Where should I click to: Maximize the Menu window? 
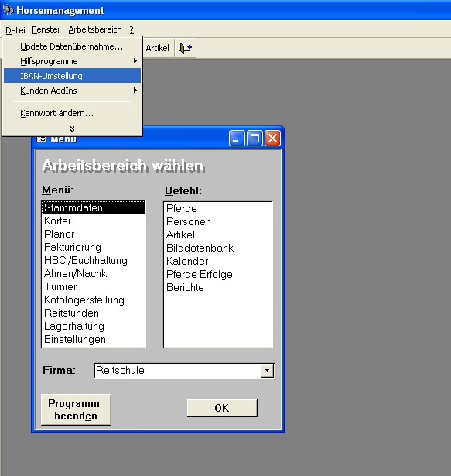(255, 139)
